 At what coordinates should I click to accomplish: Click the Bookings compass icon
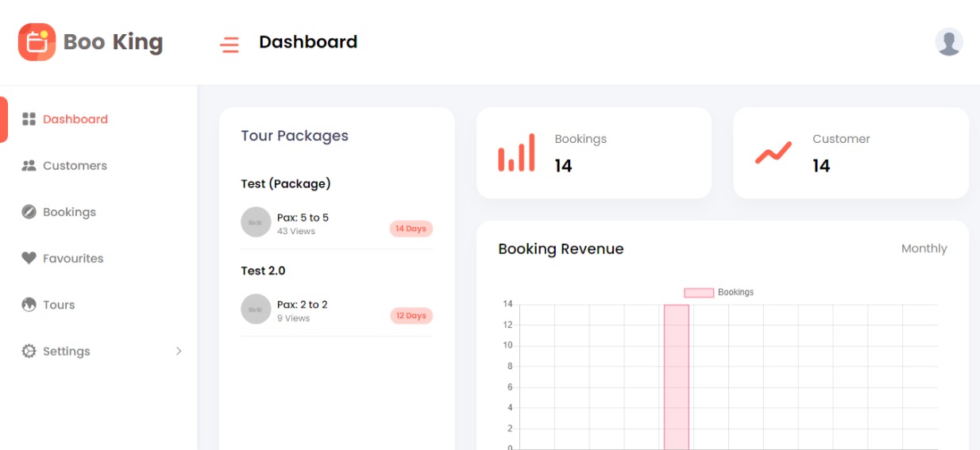click(29, 212)
